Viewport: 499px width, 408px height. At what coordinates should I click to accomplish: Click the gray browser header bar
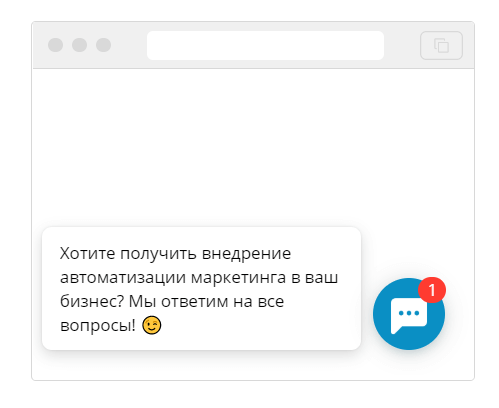(253, 45)
